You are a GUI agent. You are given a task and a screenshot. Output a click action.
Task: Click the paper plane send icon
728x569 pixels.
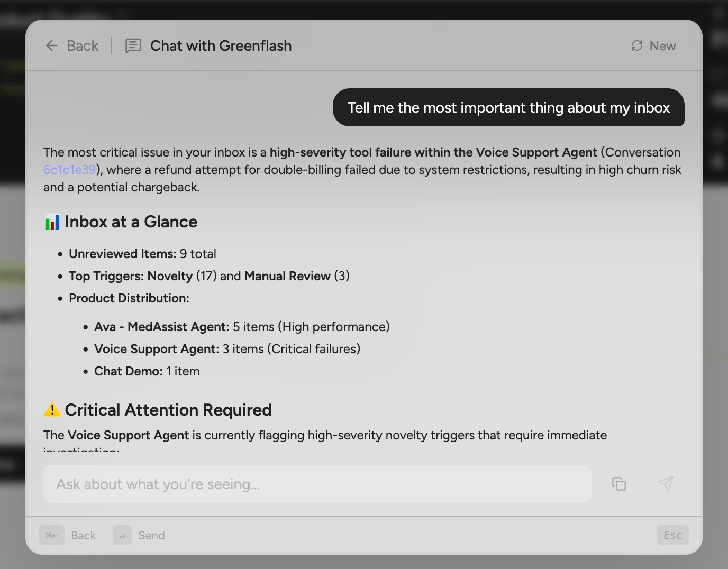pyautogui.click(x=666, y=484)
